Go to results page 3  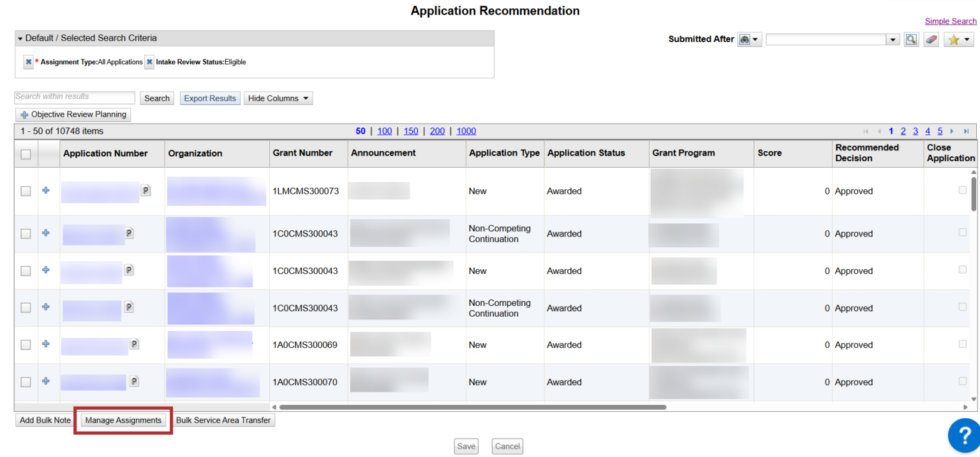[x=915, y=131]
